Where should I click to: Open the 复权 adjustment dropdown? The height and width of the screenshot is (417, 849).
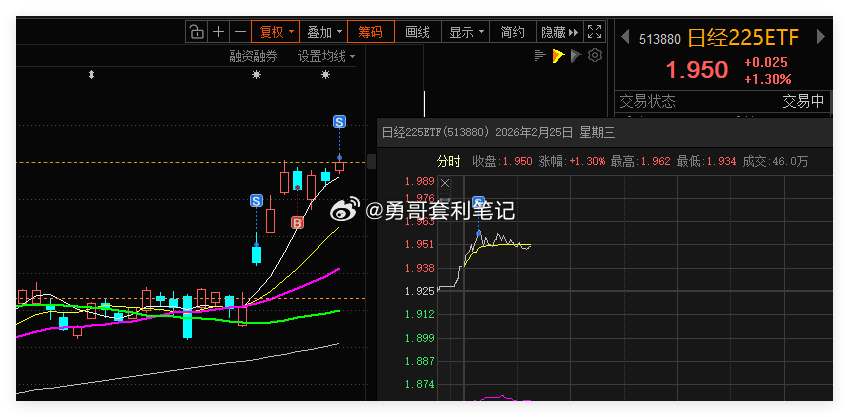(276, 32)
